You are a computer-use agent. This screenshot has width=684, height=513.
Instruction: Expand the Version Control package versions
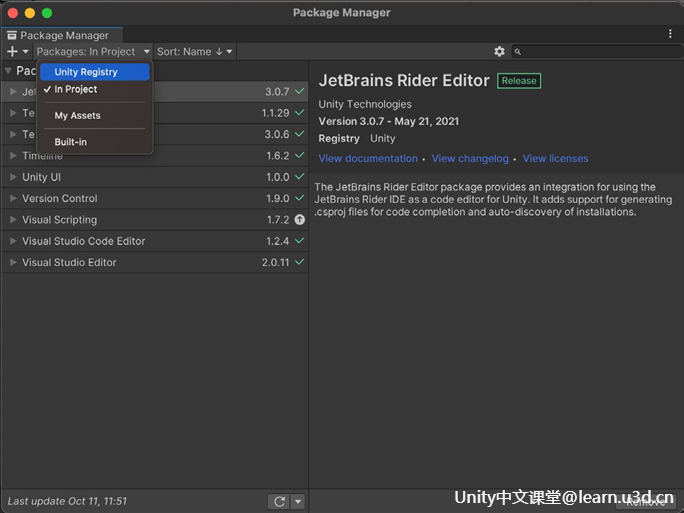click(x=13, y=198)
